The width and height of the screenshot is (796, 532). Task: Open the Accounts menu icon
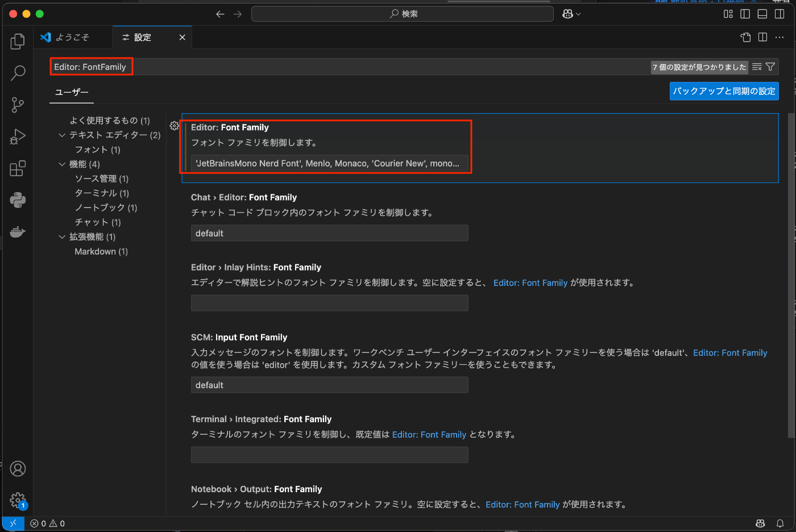[x=18, y=468]
